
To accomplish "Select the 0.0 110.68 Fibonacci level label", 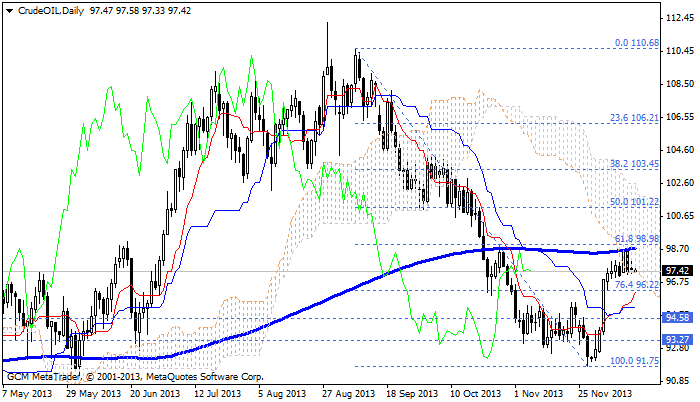I will pyautogui.click(x=636, y=43).
